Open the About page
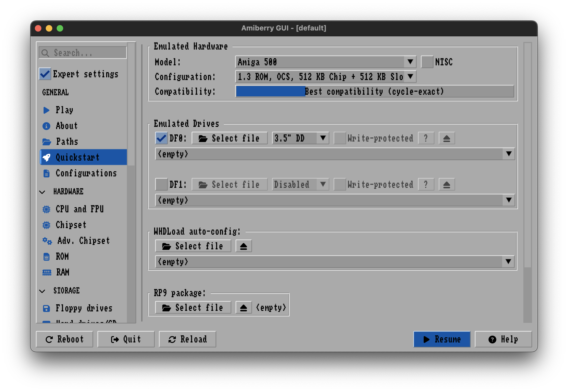 [x=83, y=126]
